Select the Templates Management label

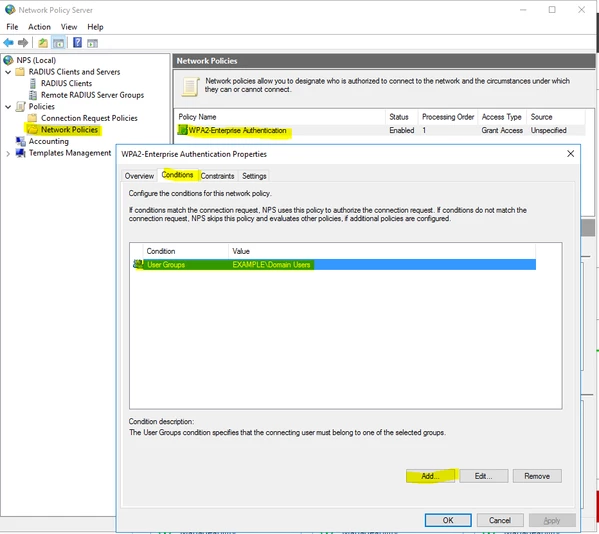point(70,153)
